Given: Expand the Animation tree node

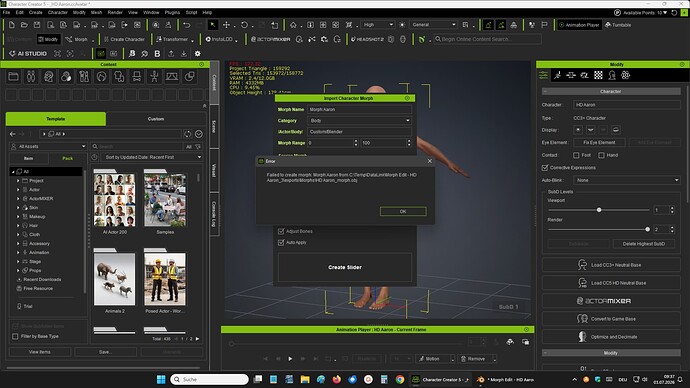Looking at the screenshot, I should [x=18, y=253].
